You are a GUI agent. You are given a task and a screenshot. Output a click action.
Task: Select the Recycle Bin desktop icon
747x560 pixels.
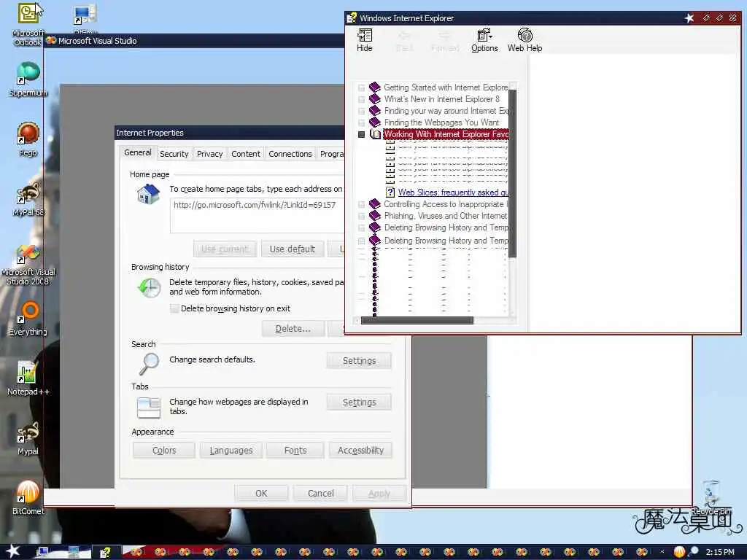pos(711,497)
